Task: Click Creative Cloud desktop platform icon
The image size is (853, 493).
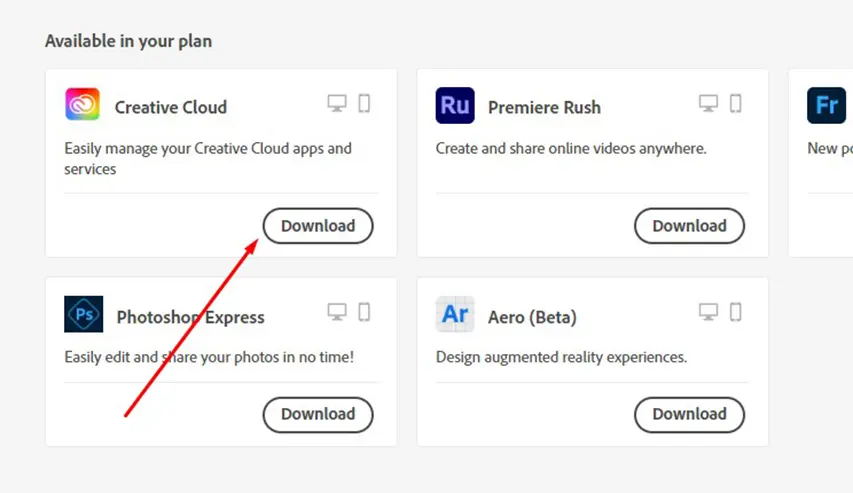Action: click(337, 103)
